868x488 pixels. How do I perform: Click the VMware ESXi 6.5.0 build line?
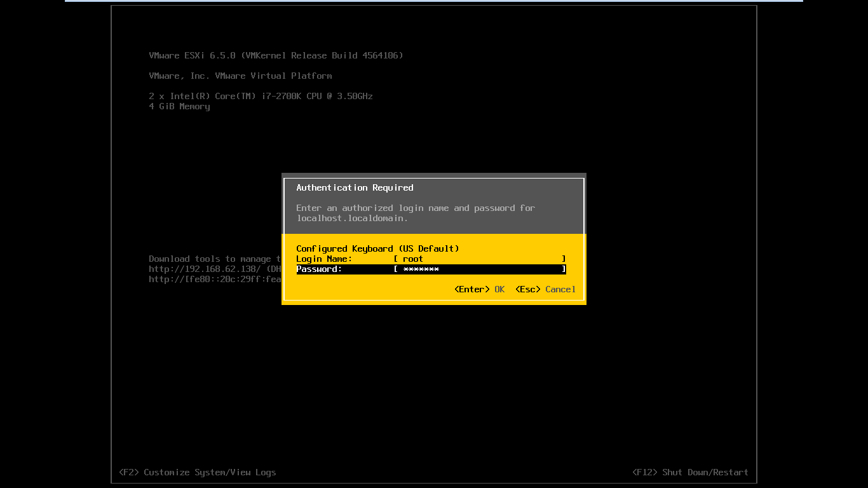point(276,55)
